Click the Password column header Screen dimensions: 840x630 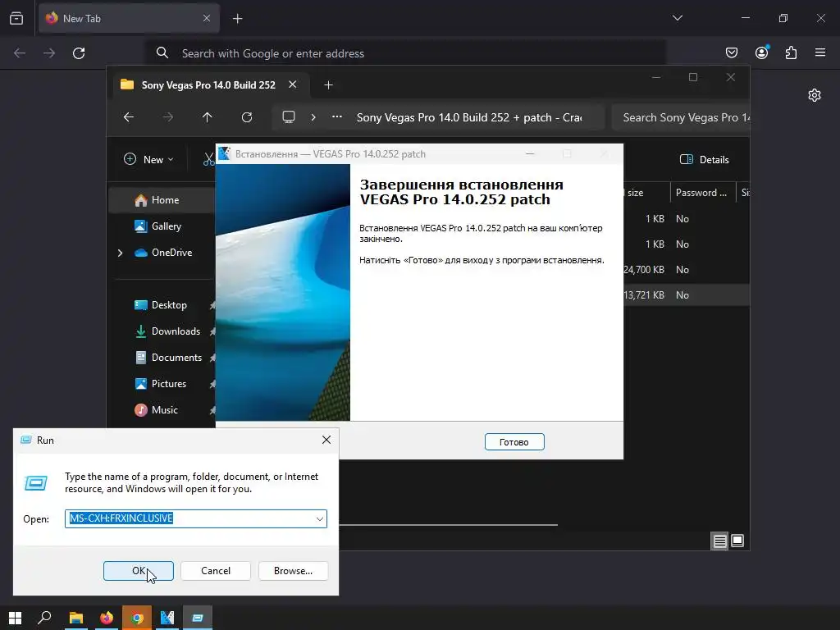(701, 193)
